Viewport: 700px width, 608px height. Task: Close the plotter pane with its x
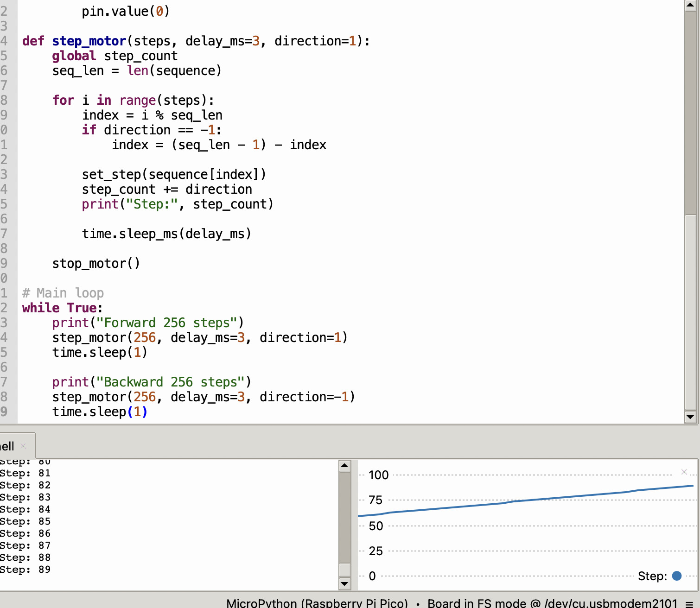coord(684,472)
